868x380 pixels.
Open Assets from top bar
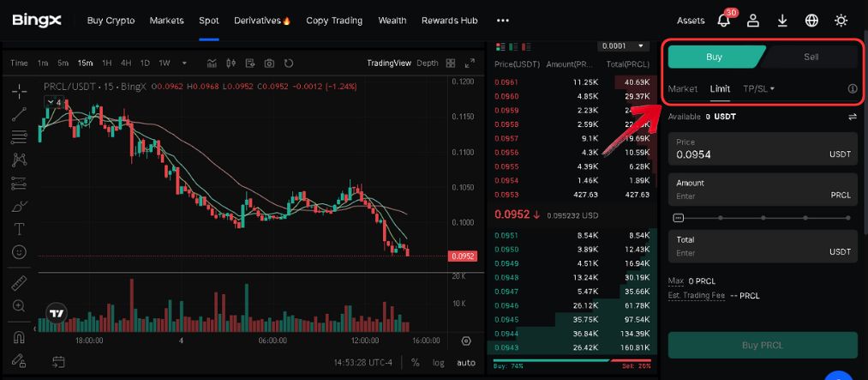click(691, 21)
